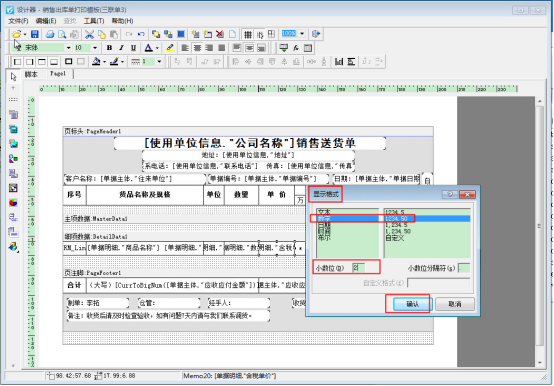This screenshot has height=386, width=554.
Task: Expand the font size 10 dropdown
Action: (95, 48)
